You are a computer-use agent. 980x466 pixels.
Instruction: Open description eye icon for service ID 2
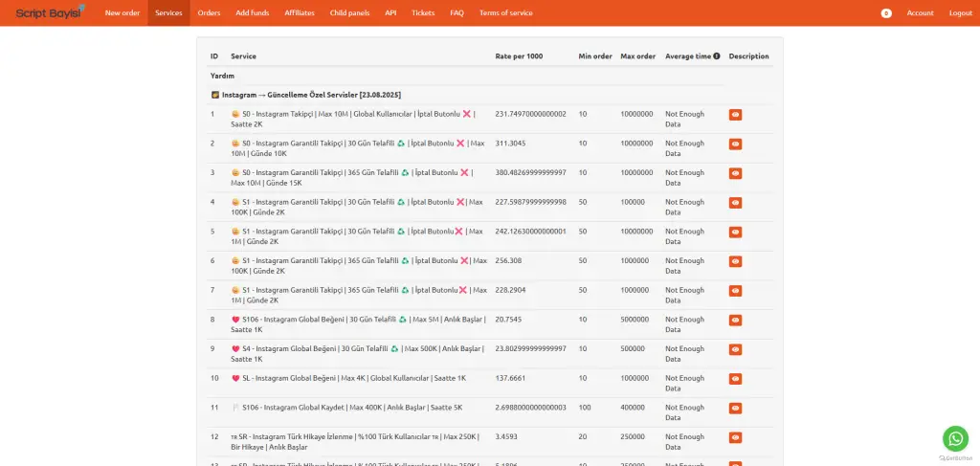(x=735, y=144)
